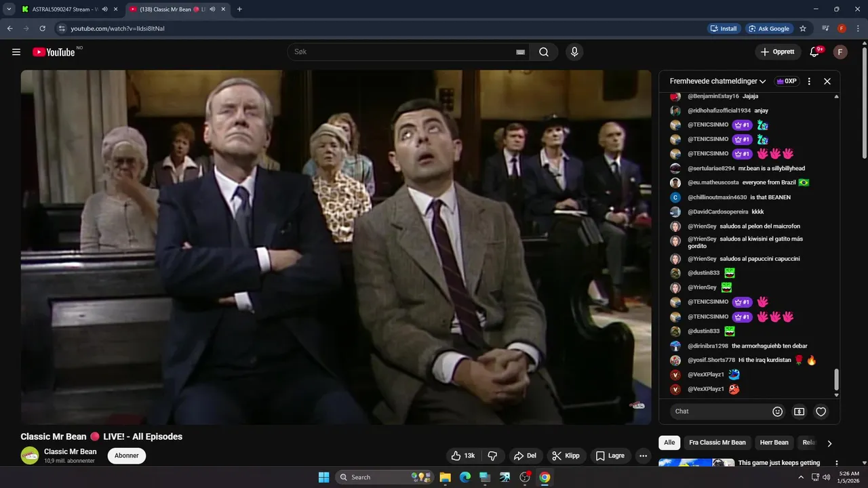Open the YouTube hamburger guide menu
Viewport: 868px width, 488px height.
tap(16, 52)
